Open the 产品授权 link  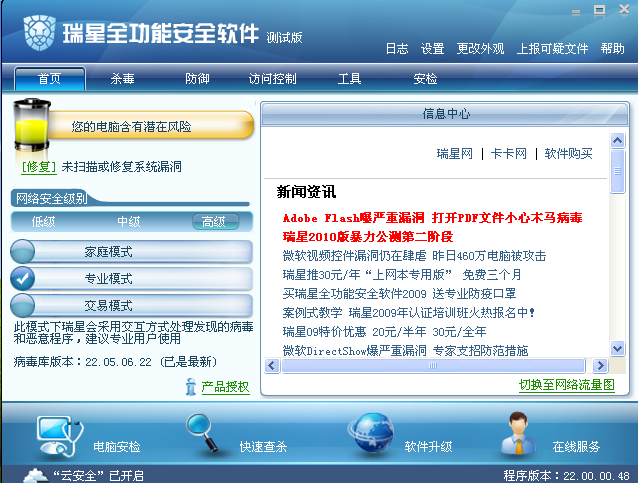coord(225,387)
